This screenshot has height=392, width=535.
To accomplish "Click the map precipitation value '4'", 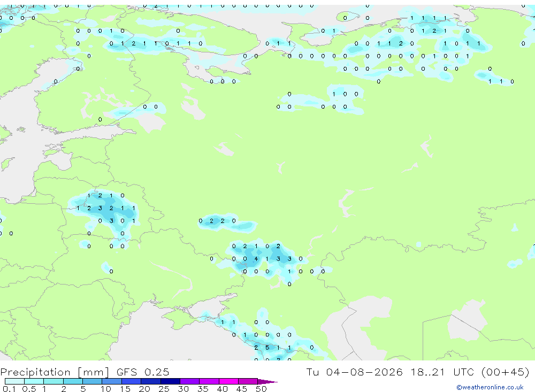I will coord(256,259).
